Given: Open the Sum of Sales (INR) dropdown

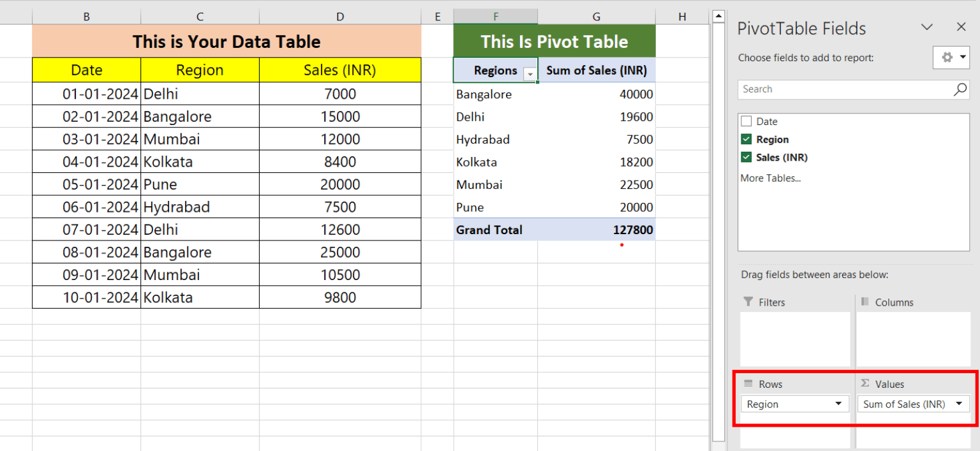Looking at the screenshot, I should 958,404.
